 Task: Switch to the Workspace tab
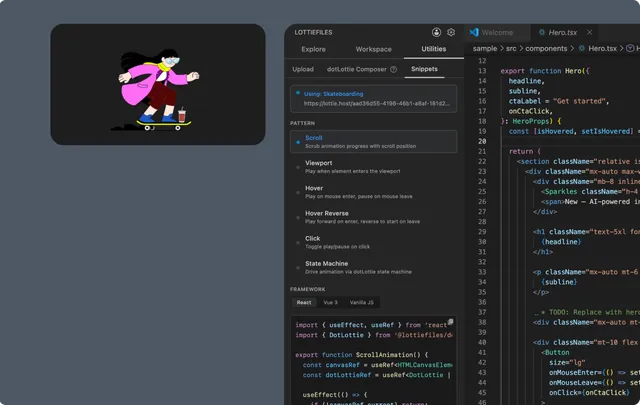(373, 49)
